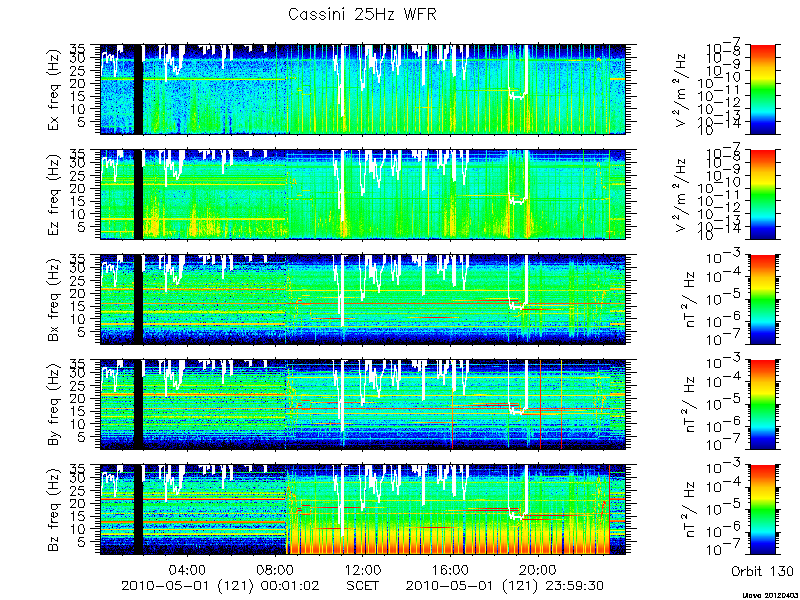Screen dimensions: 800x600
Task: Click the 'Uiowa 20120403' credit text
Action: (768, 595)
